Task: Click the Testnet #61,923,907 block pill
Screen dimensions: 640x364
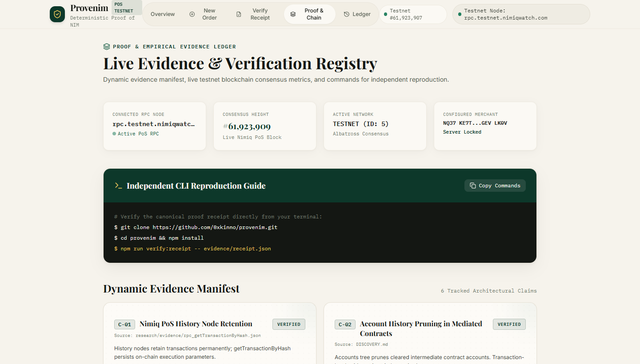Action: point(413,14)
